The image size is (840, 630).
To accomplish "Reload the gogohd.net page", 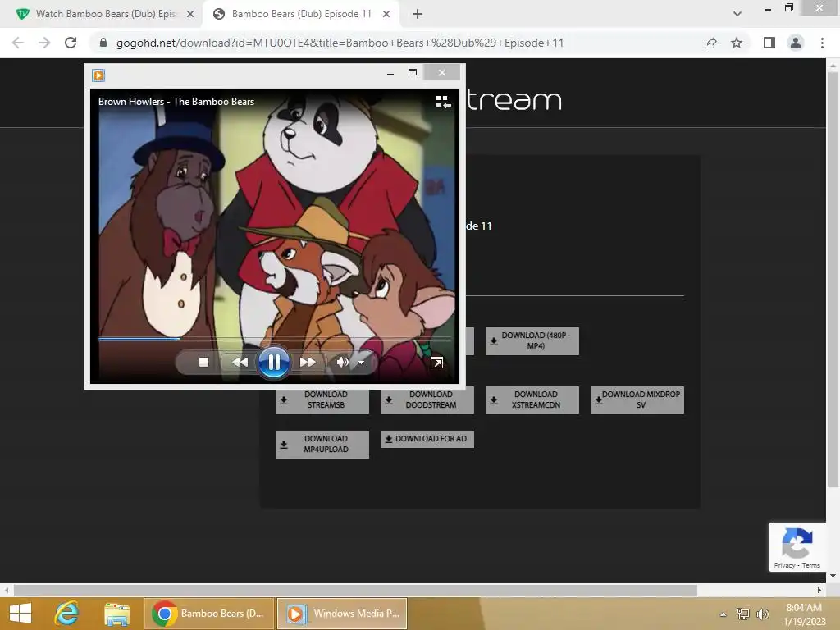I will pyautogui.click(x=71, y=43).
